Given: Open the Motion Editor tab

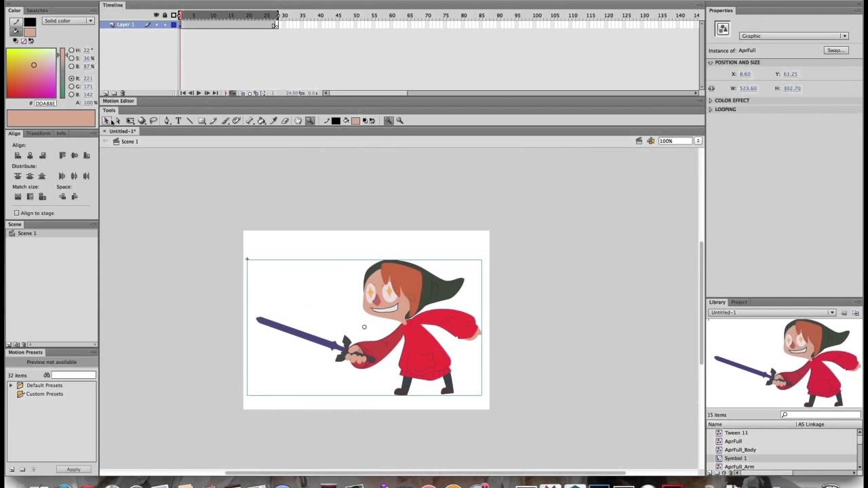Looking at the screenshot, I should pyautogui.click(x=119, y=101).
